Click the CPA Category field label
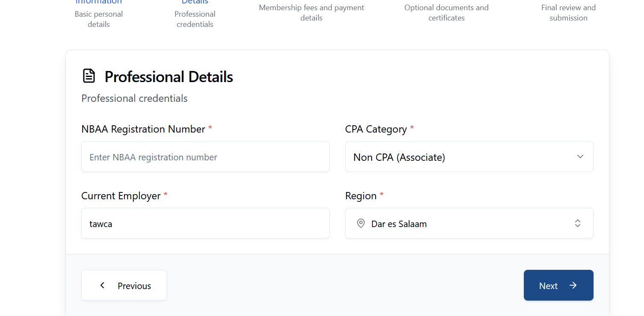Screen dimensions: 644x316 tap(376, 129)
